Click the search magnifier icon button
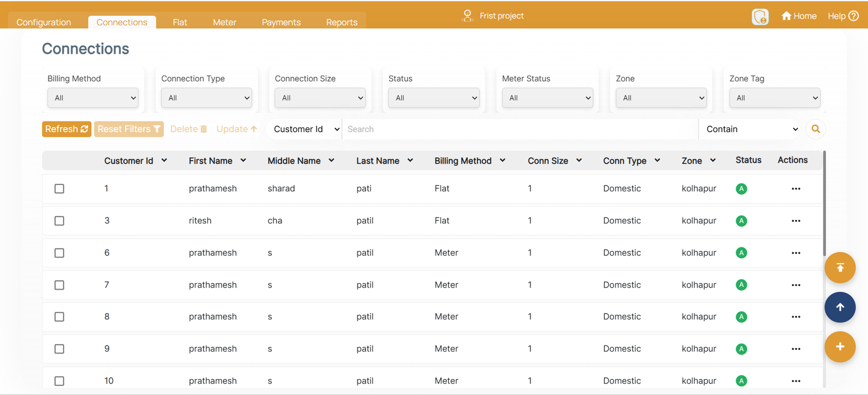The width and height of the screenshot is (868, 395). click(815, 129)
